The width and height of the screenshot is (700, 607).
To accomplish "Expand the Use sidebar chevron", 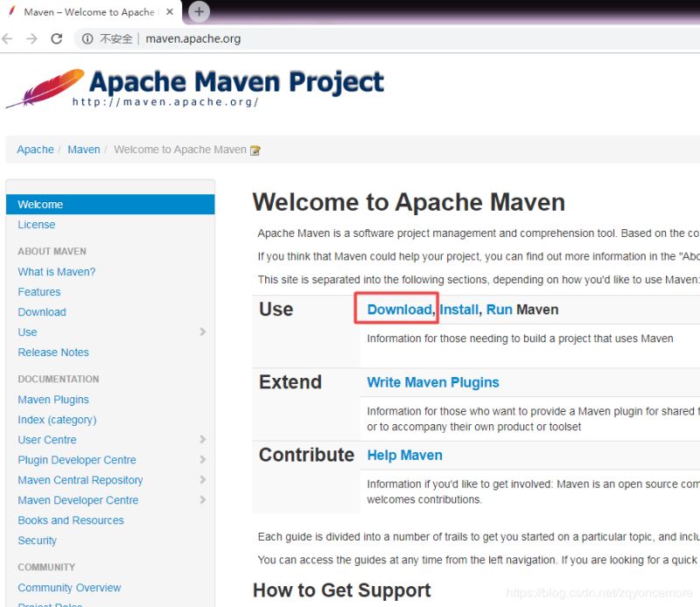I will [203, 331].
